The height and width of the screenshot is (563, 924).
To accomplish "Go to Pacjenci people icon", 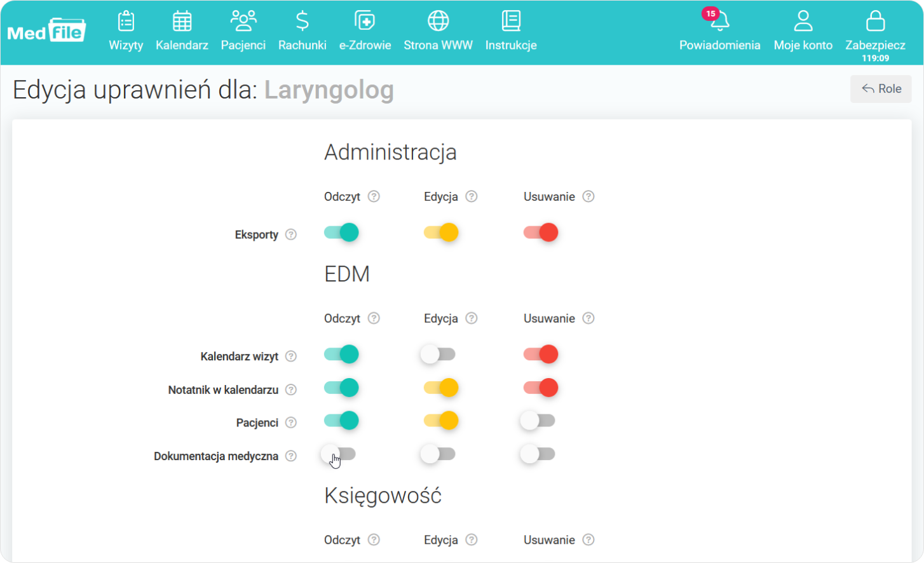I will click(x=243, y=22).
